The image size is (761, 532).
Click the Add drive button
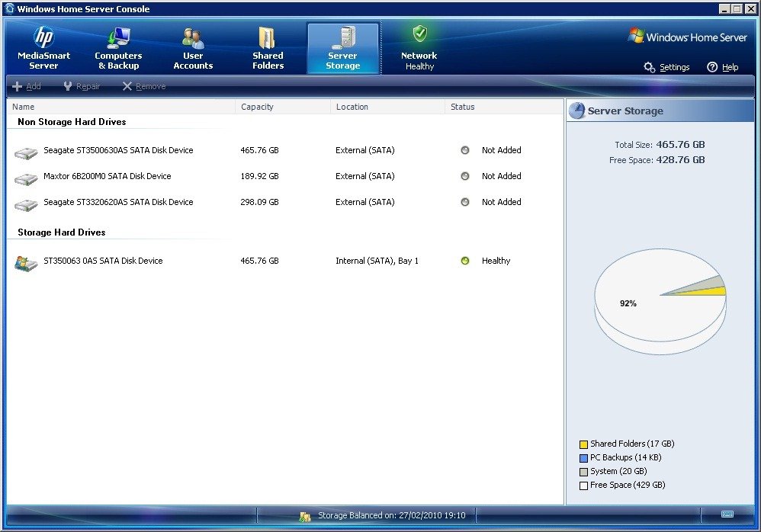pyautogui.click(x=27, y=86)
